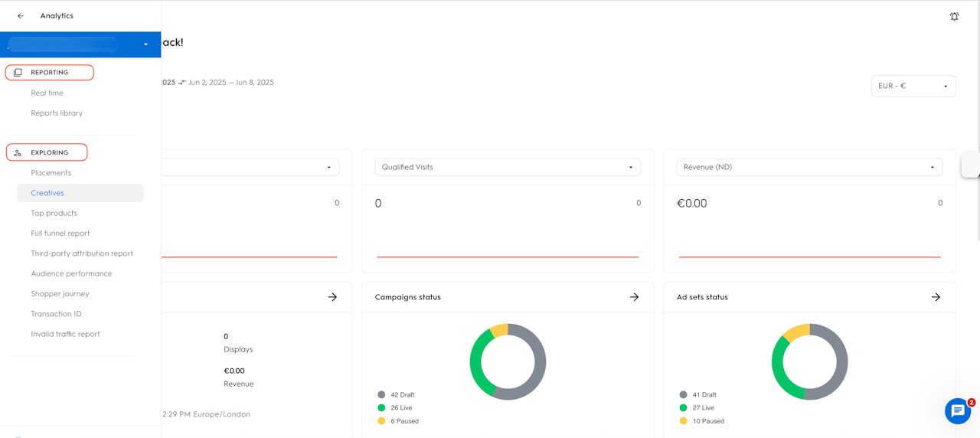Click arrow on the leftmost status card
Viewport: 980px width, 438px height.
[x=332, y=297]
